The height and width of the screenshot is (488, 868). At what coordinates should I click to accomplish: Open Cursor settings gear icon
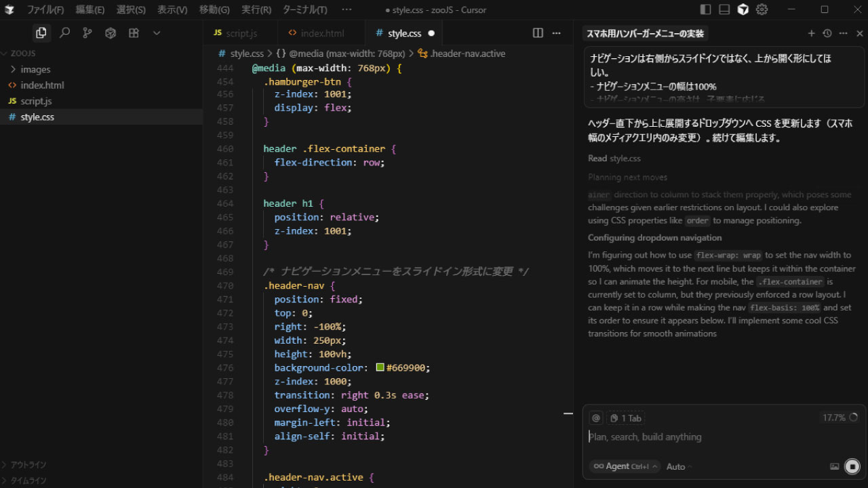tap(762, 9)
